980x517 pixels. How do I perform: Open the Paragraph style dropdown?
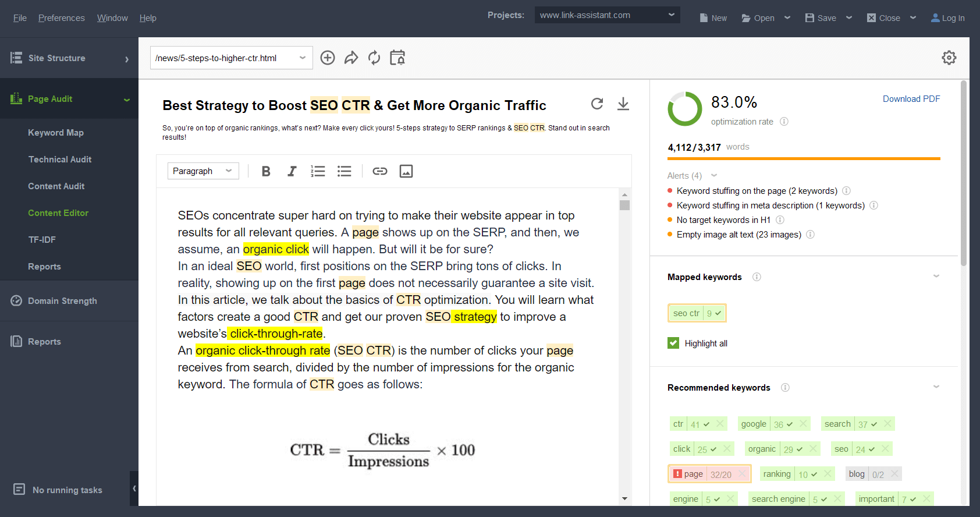(x=203, y=171)
